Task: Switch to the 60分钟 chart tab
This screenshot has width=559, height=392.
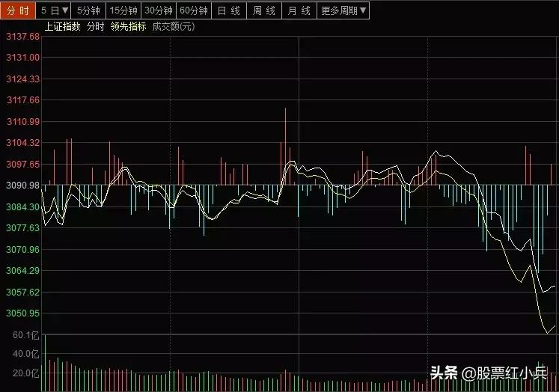Action: (194, 10)
